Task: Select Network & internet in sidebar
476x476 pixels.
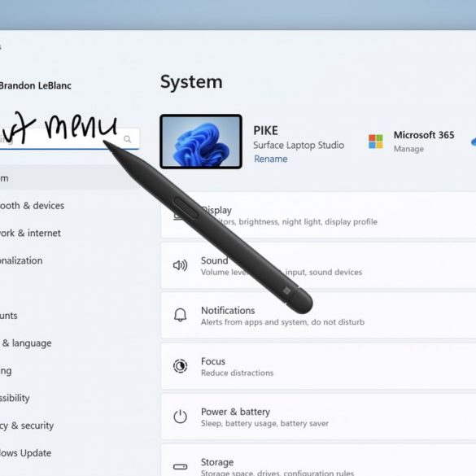Action: [30, 233]
